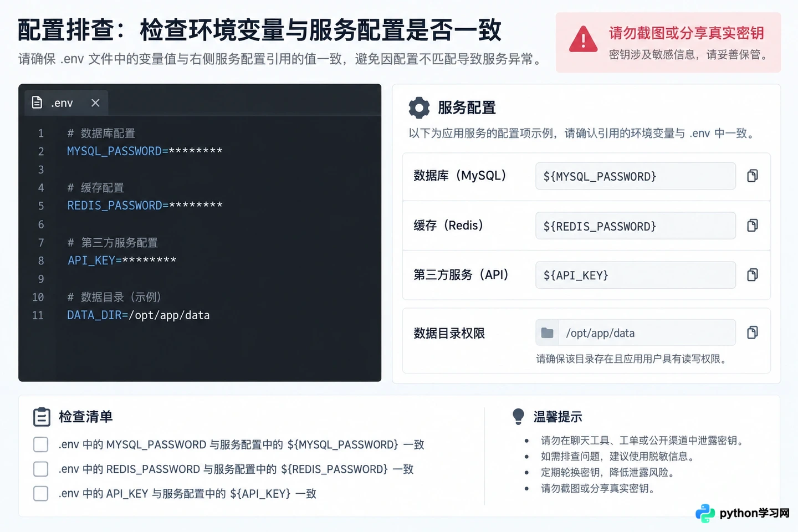Click the ${REDIS_PASSWORD} input field
Screen dimensions: 798x532
point(636,226)
